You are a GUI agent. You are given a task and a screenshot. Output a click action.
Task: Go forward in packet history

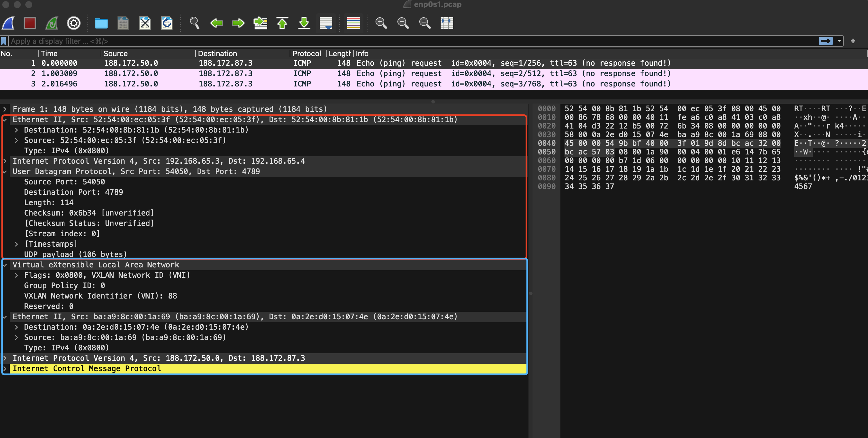[238, 23]
